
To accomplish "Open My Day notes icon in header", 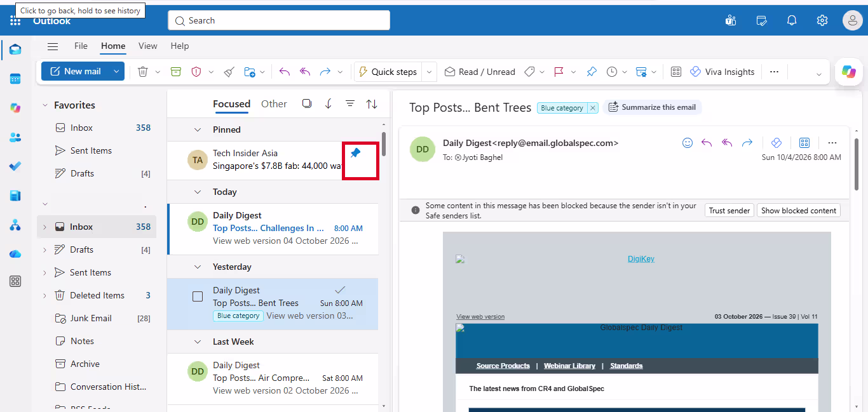I will 761,20.
